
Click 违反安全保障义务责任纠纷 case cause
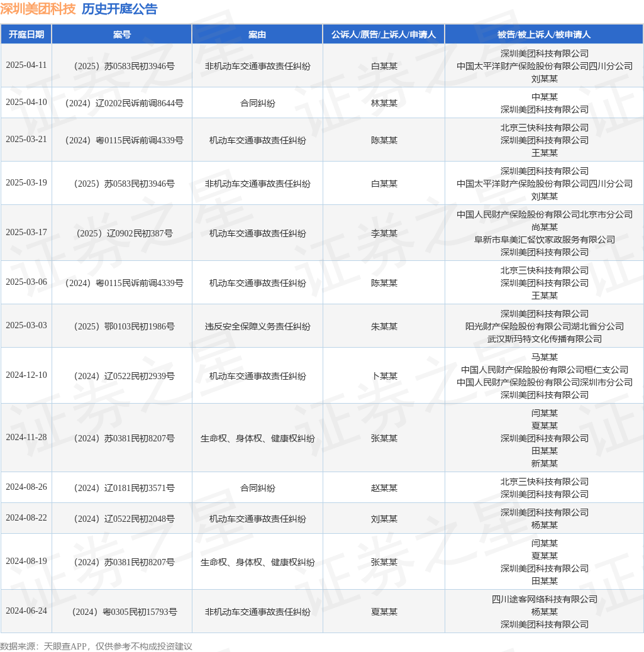point(257,326)
